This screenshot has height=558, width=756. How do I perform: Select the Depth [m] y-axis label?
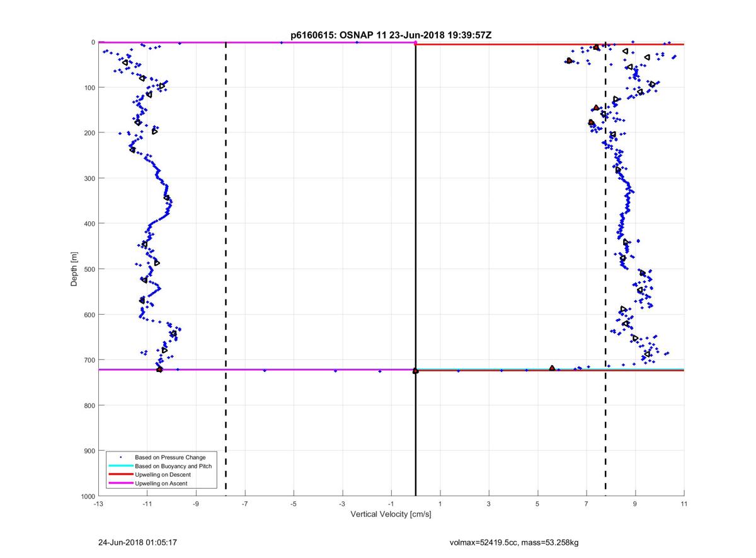pyautogui.click(x=74, y=269)
